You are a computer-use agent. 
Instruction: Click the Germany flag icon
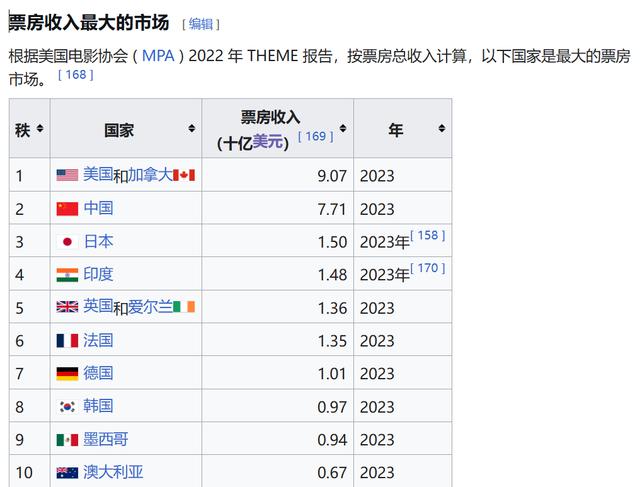67,374
